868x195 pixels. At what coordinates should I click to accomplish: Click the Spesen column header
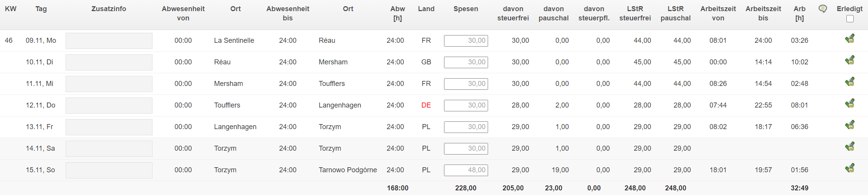466,9
